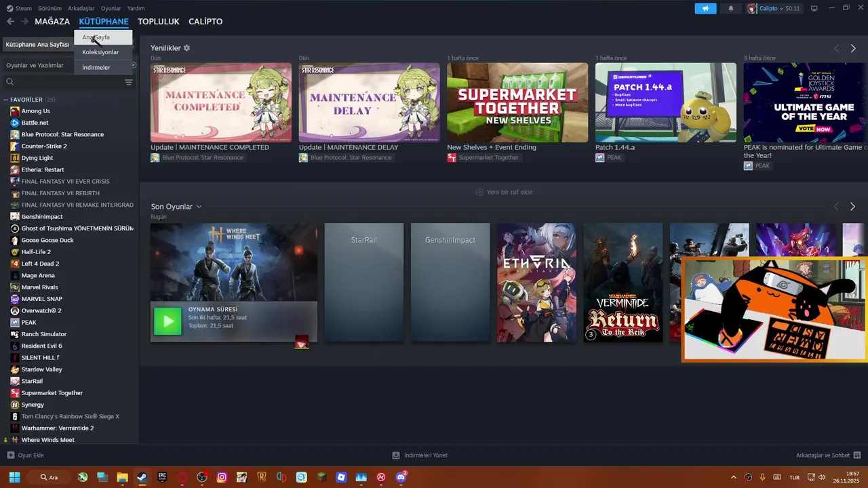Open the Etheria game cover art
The image size is (868, 488).
(x=536, y=283)
